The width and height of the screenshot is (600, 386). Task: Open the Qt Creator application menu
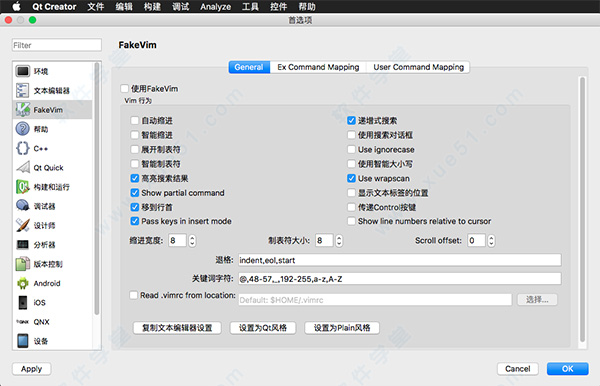[54, 7]
